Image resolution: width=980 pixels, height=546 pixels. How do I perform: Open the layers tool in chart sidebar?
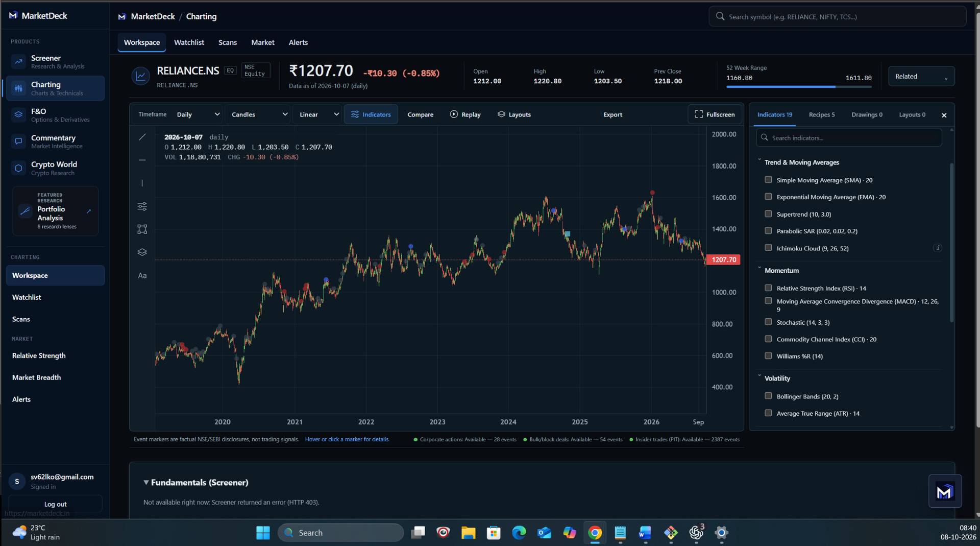(x=142, y=252)
